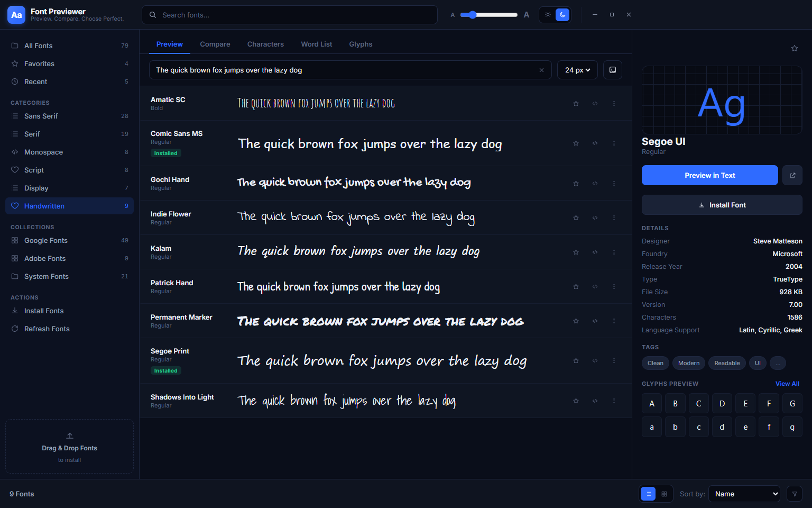
Task: Open the Characters tab
Action: [x=265, y=44]
